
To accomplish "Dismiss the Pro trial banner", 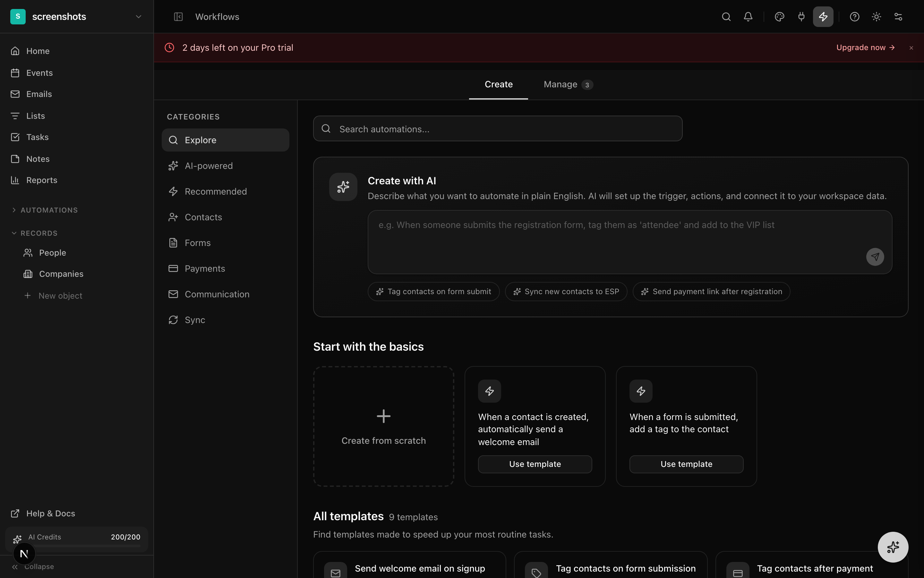I will (x=911, y=48).
